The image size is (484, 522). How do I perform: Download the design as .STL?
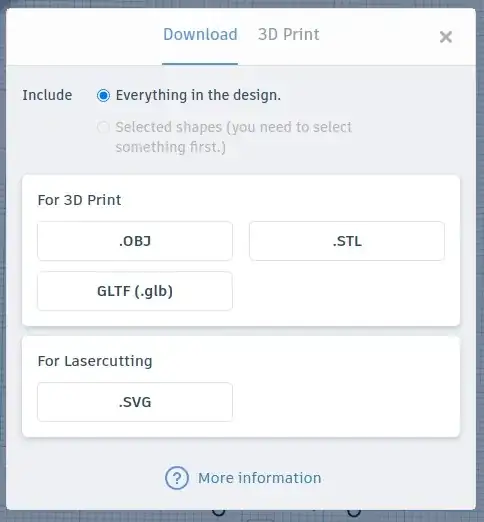coord(347,241)
